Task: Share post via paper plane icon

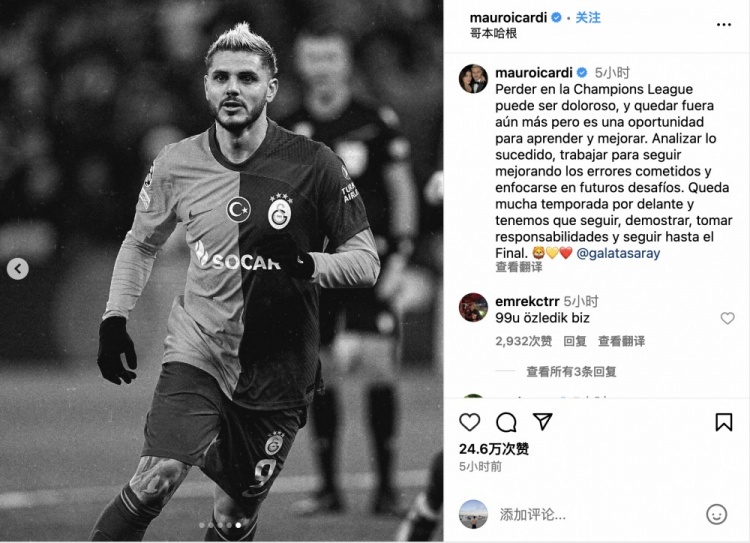Action: coord(543,421)
